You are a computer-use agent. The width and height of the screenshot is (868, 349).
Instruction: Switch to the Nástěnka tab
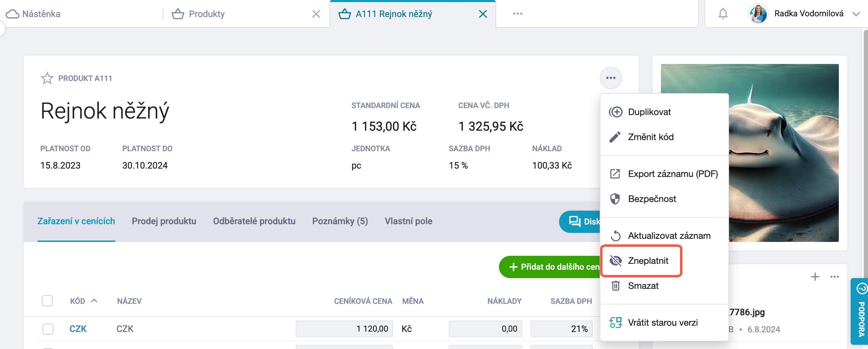click(33, 14)
